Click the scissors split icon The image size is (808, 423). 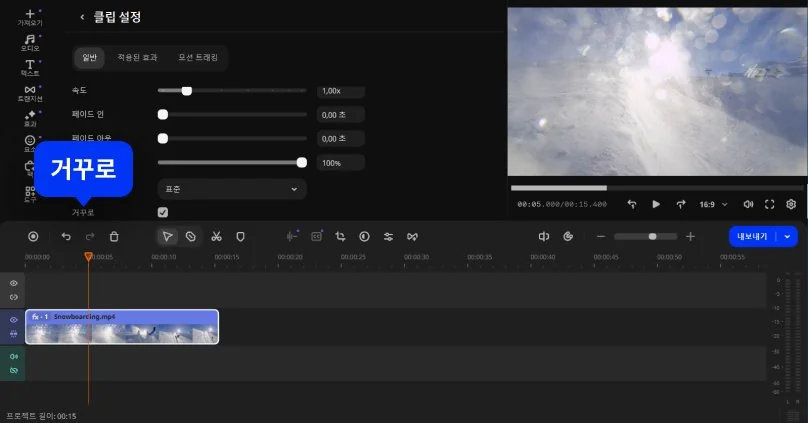pyautogui.click(x=215, y=236)
